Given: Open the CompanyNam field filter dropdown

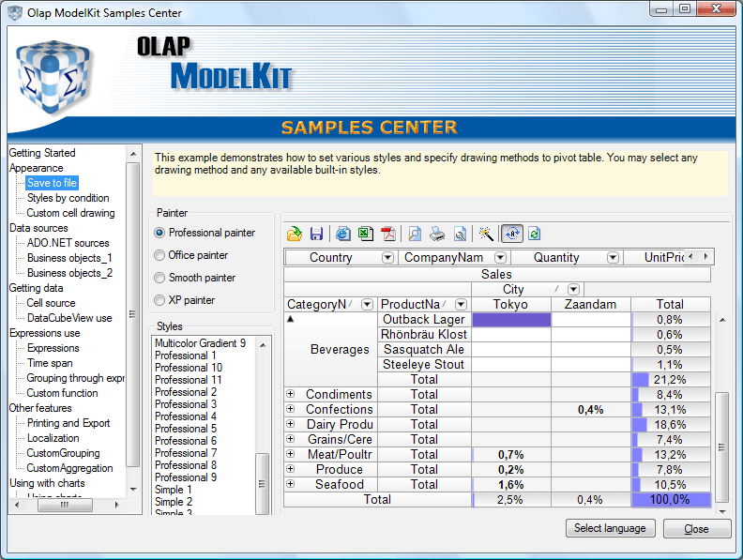Looking at the screenshot, I should tap(500, 257).
